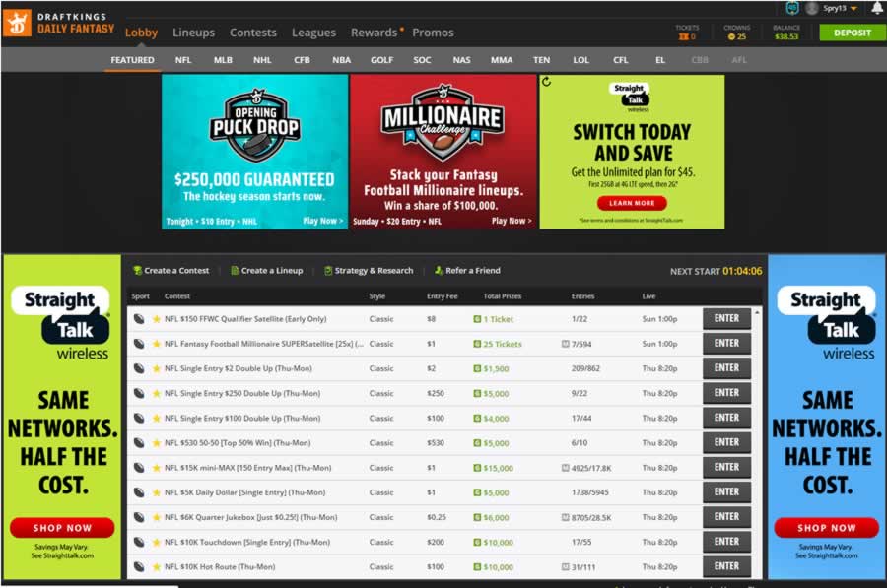This screenshot has width=887, height=588.
Task: Click Play Now on Millionaire Challenge banner
Action: click(x=512, y=221)
